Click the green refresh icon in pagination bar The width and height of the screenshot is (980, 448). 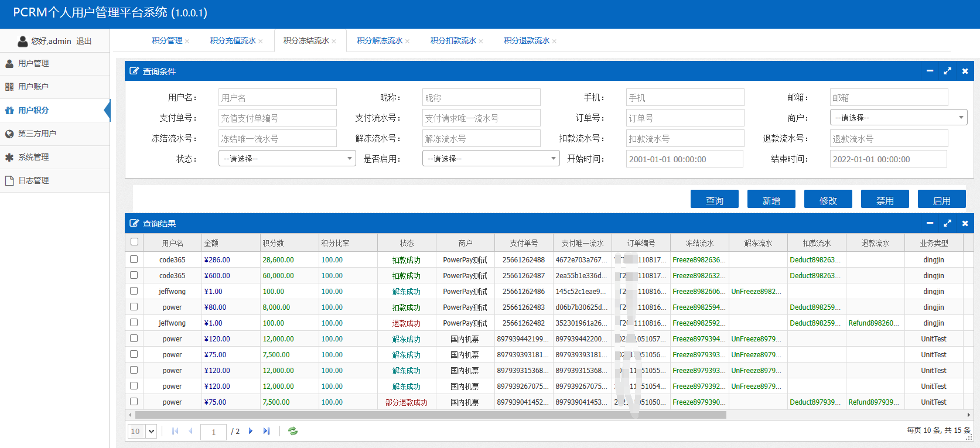click(293, 431)
